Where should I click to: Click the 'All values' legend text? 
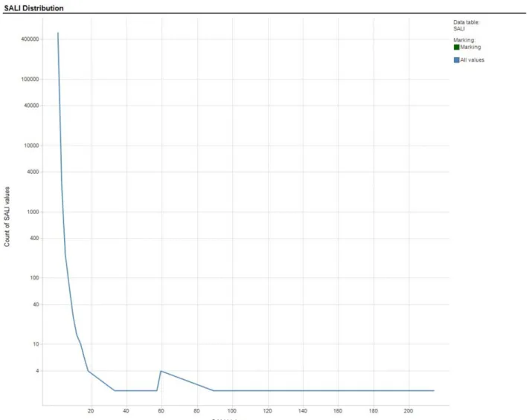(x=472, y=60)
